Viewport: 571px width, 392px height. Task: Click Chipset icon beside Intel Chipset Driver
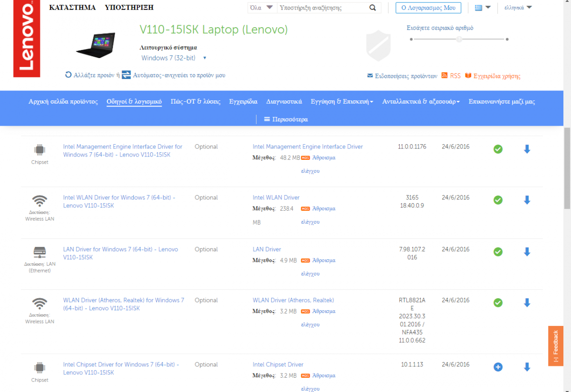[39, 367]
